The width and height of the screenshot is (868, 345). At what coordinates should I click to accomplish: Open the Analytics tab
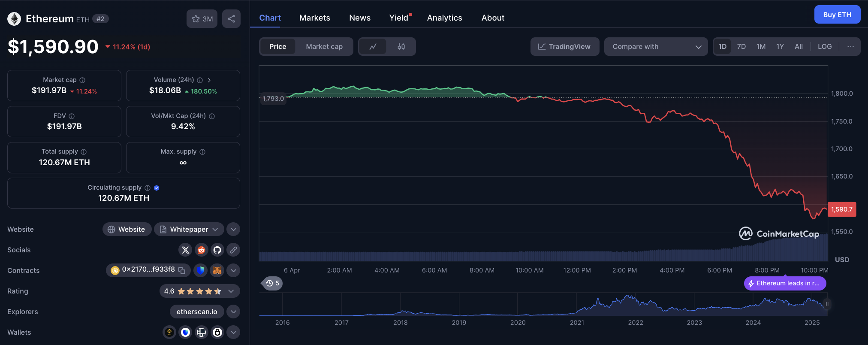444,18
